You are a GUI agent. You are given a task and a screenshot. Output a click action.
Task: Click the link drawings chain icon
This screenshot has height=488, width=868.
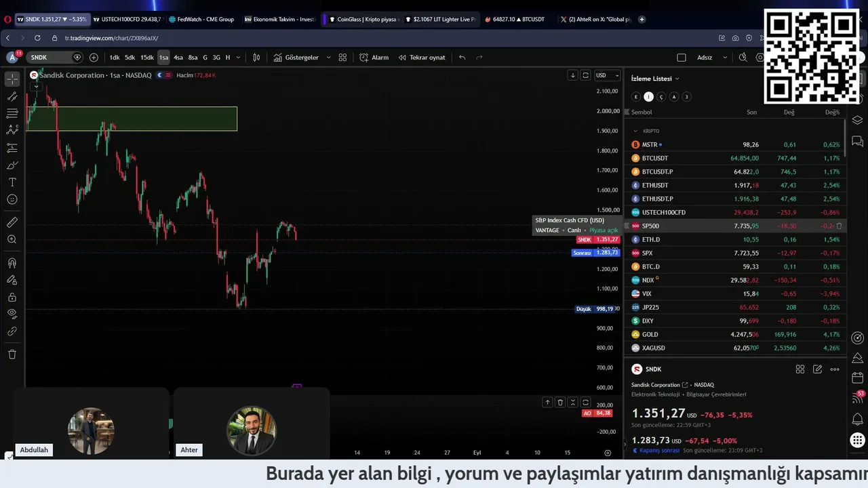12,331
